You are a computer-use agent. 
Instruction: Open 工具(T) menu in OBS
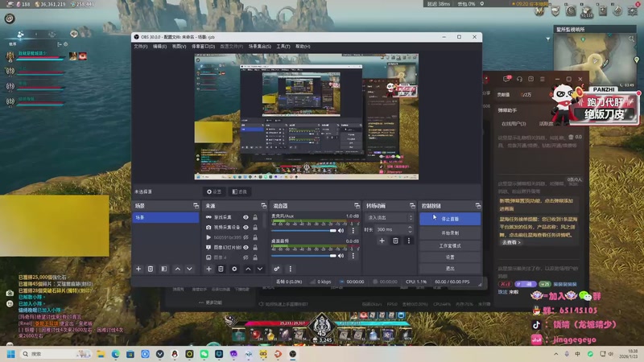(283, 47)
